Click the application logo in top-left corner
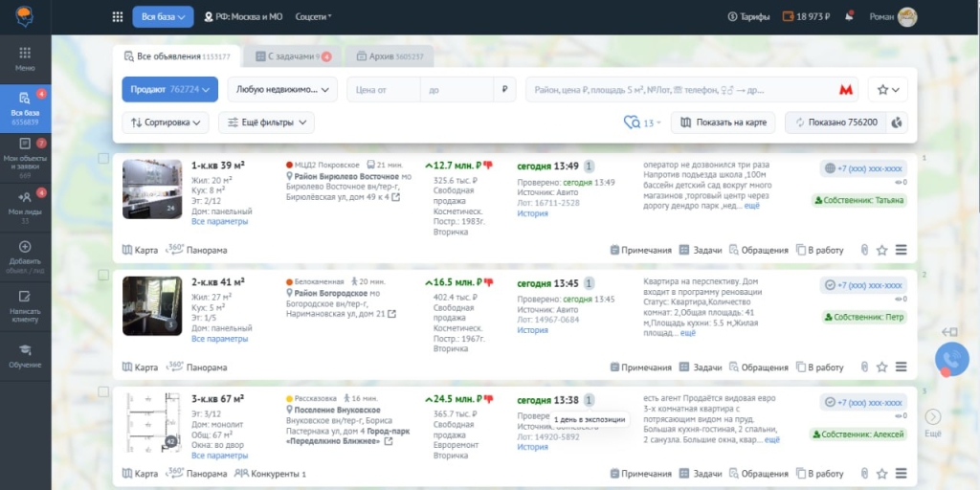This screenshot has height=490, width=980. (25, 17)
